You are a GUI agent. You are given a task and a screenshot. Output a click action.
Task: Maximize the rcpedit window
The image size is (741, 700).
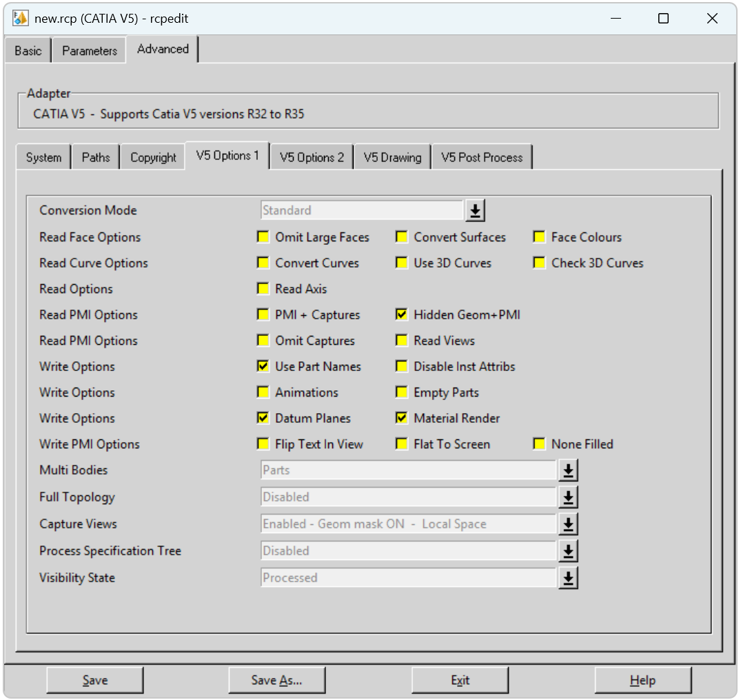[664, 19]
